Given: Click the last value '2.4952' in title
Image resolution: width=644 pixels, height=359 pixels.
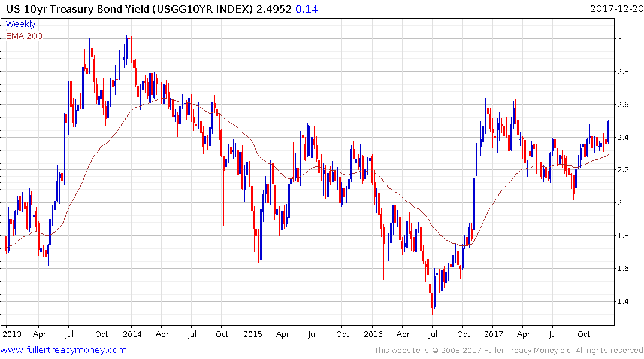Looking at the screenshot, I should point(274,9).
